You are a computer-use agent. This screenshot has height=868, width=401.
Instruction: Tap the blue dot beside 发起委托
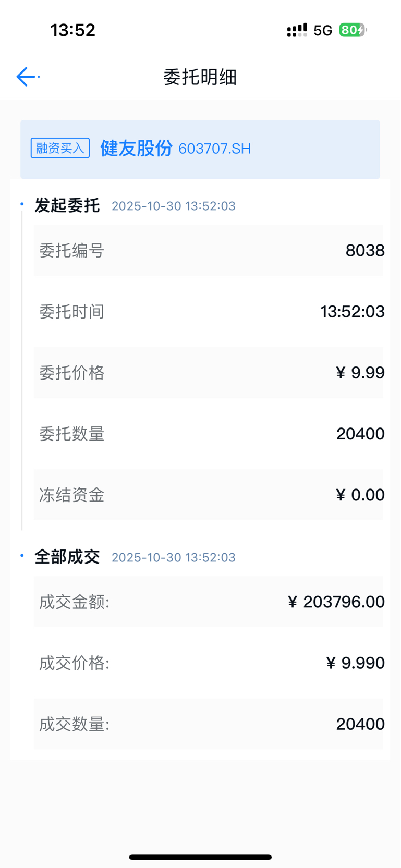click(22, 204)
